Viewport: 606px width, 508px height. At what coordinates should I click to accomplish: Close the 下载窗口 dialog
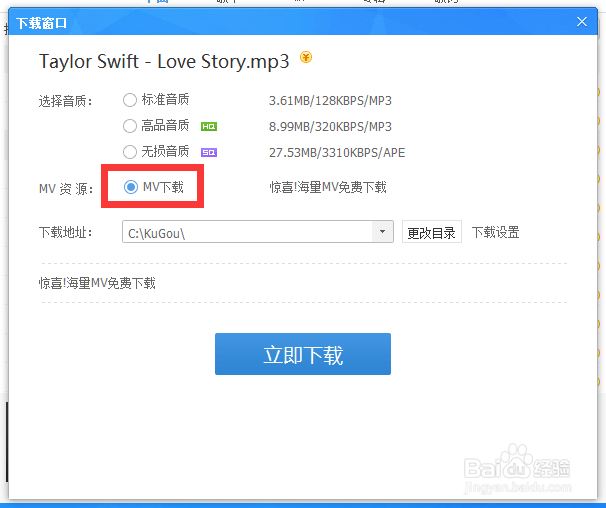click(582, 22)
